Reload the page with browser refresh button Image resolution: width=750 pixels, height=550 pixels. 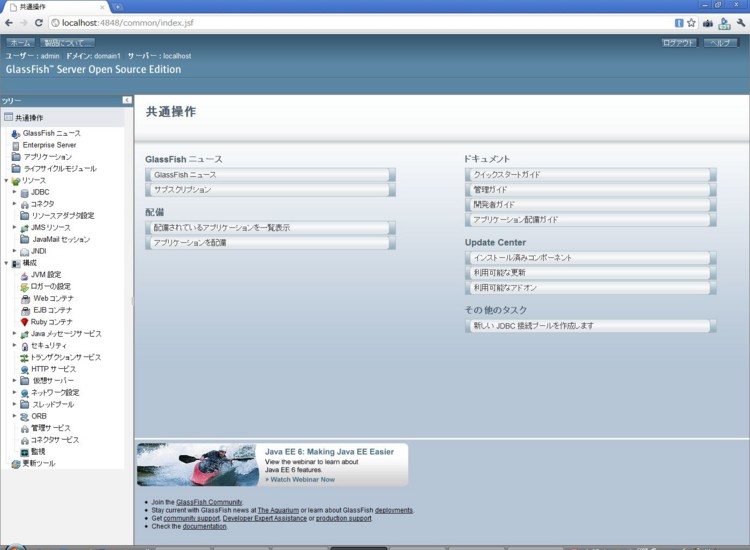coord(39,22)
